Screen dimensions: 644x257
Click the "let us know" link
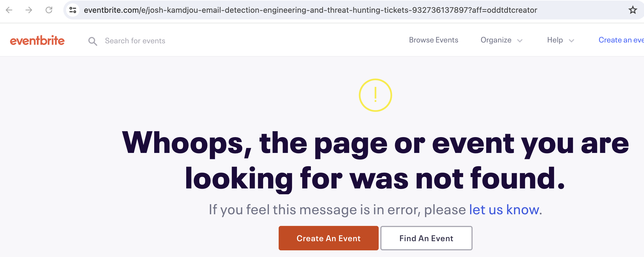(x=504, y=210)
